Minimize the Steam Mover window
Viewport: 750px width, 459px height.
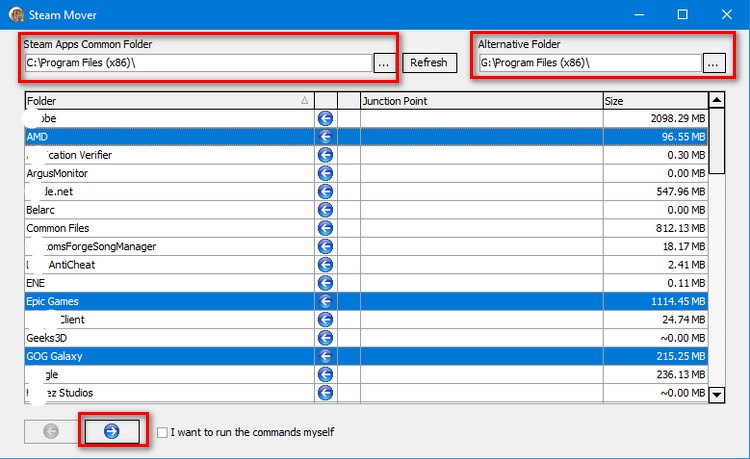639,14
